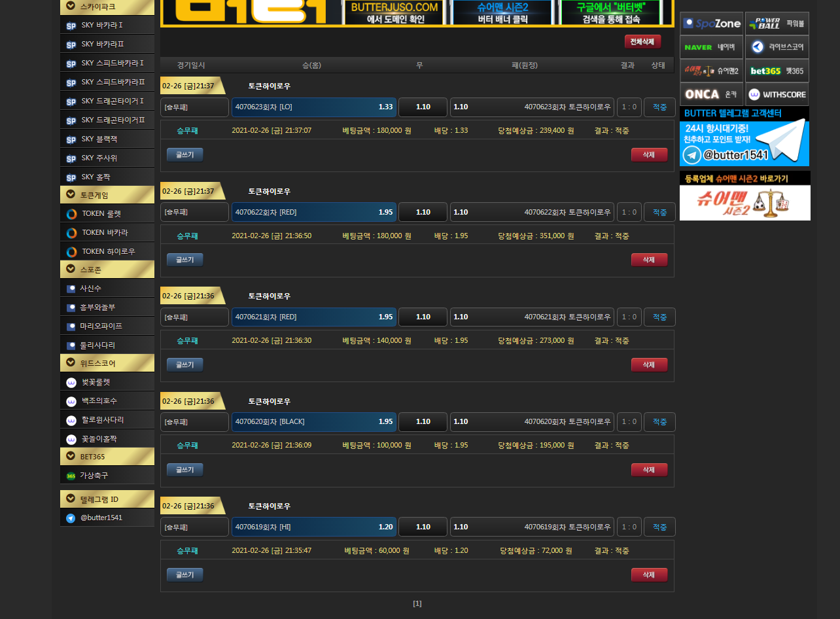Open the SpoZone logo tile

coord(711,24)
